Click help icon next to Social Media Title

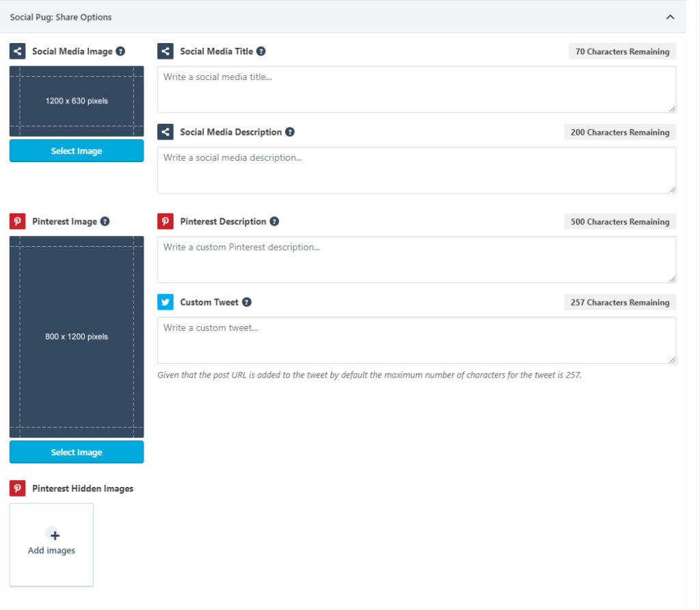(x=261, y=51)
